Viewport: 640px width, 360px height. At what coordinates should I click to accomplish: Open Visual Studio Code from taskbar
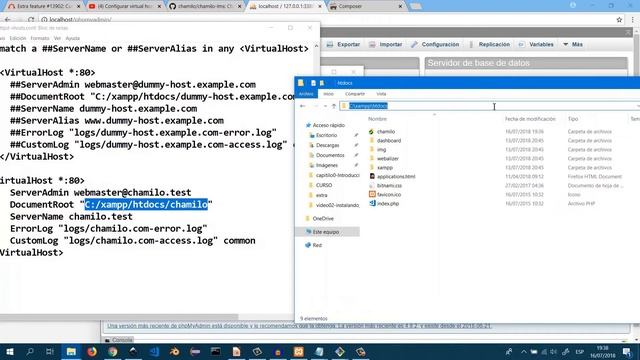tap(154, 351)
